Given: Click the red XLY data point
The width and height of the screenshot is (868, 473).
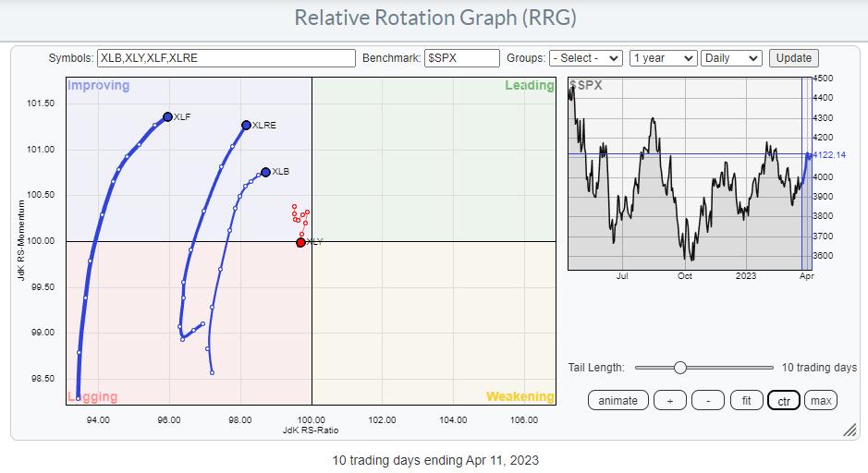Looking at the screenshot, I should [x=300, y=242].
